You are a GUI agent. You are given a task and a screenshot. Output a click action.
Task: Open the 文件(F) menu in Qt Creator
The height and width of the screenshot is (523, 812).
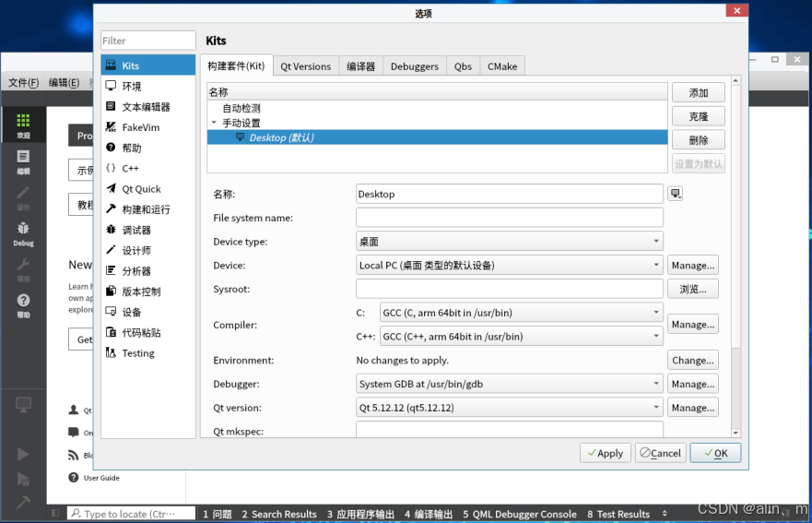coord(23,82)
